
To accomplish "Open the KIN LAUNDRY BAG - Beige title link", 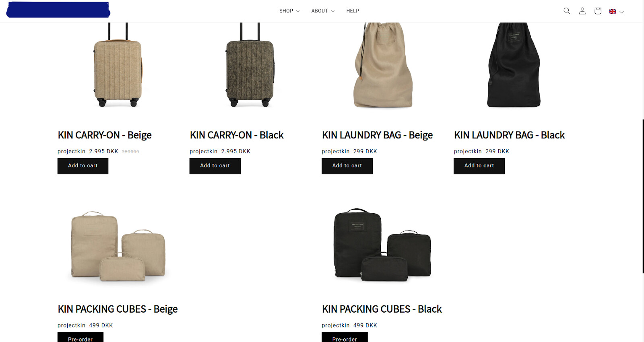I will pyautogui.click(x=377, y=135).
